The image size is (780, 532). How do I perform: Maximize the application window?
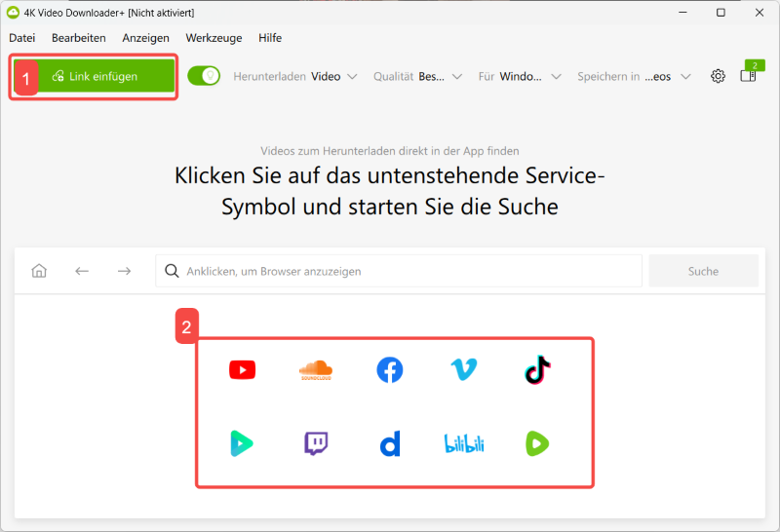coord(721,13)
